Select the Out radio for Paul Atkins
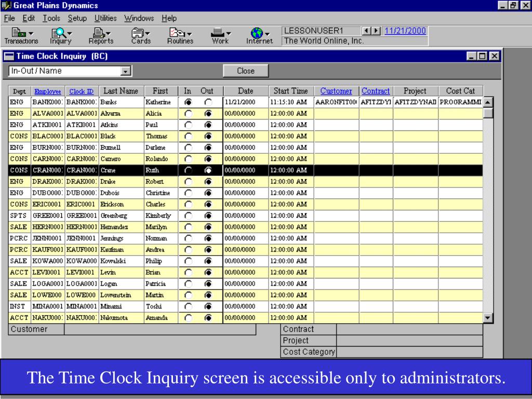This screenshot has height=399, width=532. tap(208, 125)
